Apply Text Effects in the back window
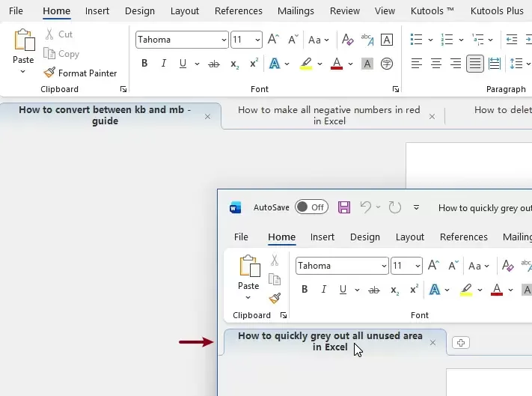The height and width of the screenshot is (396, 532). [x=275, y=64]
